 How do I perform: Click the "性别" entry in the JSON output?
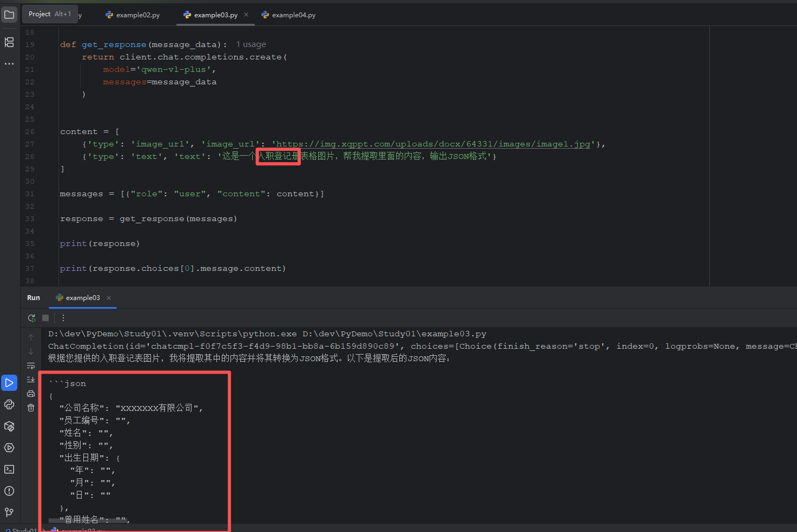pyautogui.click(x=86, y=445)
